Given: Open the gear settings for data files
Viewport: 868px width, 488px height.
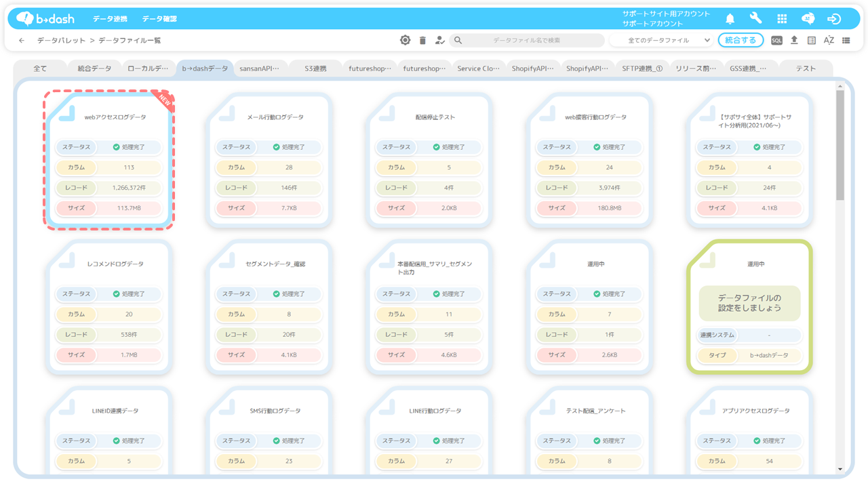Looking at the screenshot, I should click(405, 40).
